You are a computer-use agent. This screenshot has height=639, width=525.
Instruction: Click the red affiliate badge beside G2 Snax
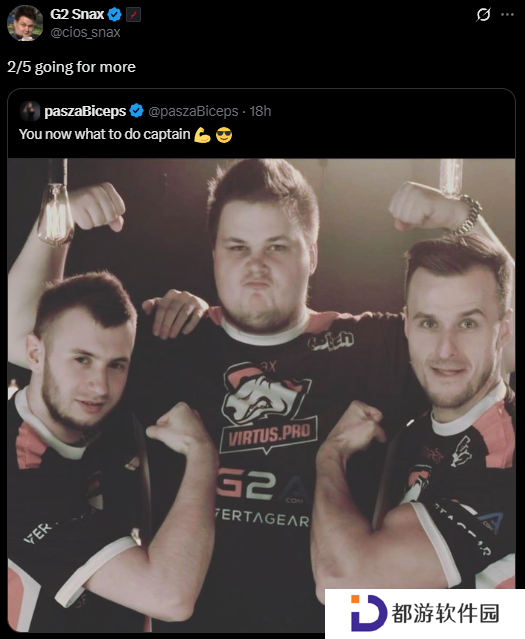point(134,15)
